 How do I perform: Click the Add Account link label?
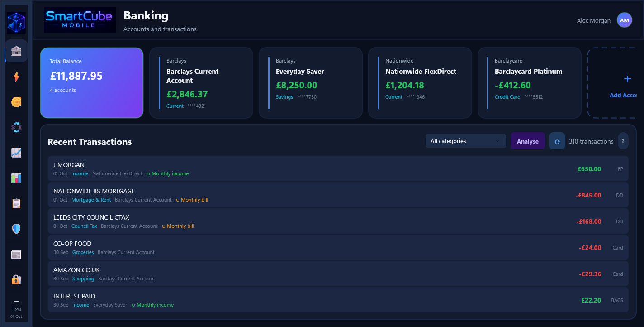tap(623, 95)
